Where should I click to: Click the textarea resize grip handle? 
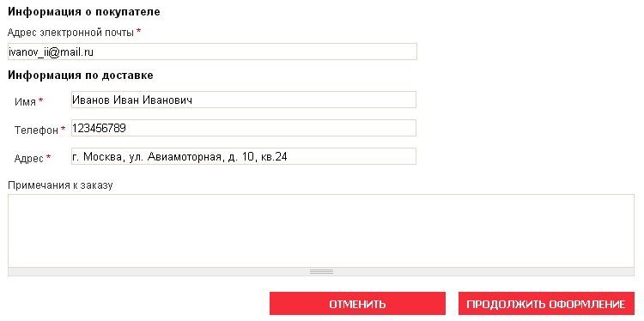321,272
